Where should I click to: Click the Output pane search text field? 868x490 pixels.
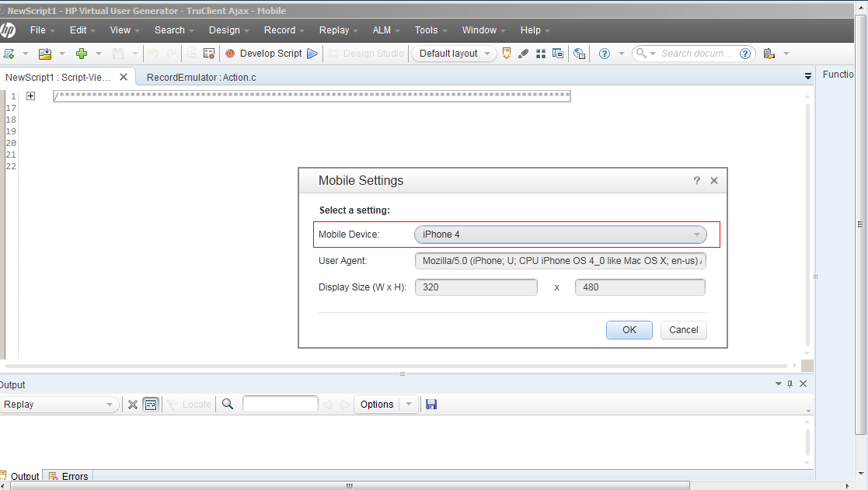[x=280, y=405]
